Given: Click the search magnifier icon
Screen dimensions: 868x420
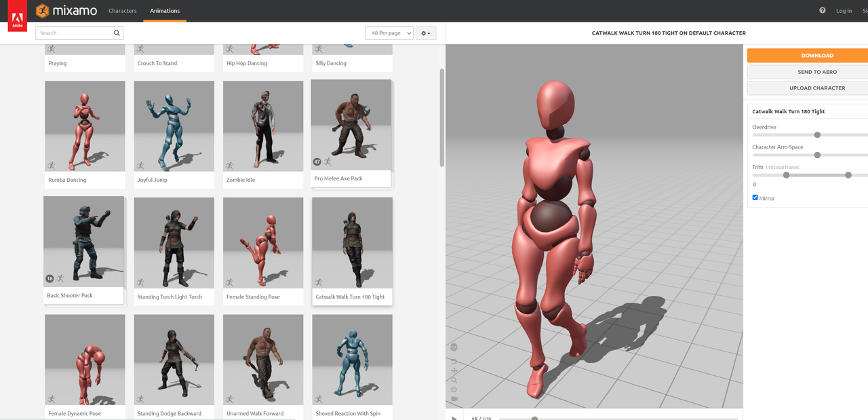Looking at the screenshot, I should click(x=117, y=33).
